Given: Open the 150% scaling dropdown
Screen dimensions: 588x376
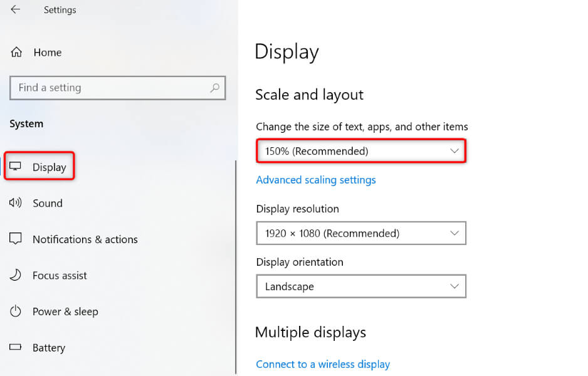Looking at the screenshot, I should (361, 151).
